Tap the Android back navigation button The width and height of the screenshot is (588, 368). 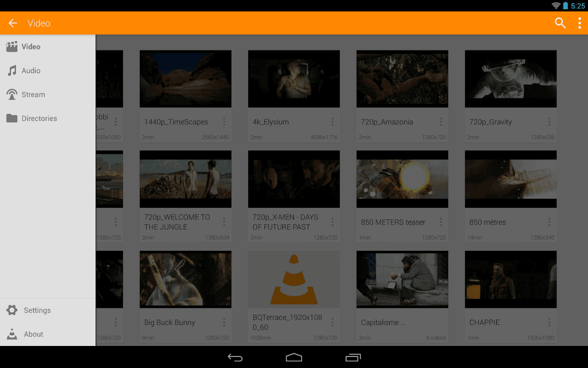[x=235, y=358]
